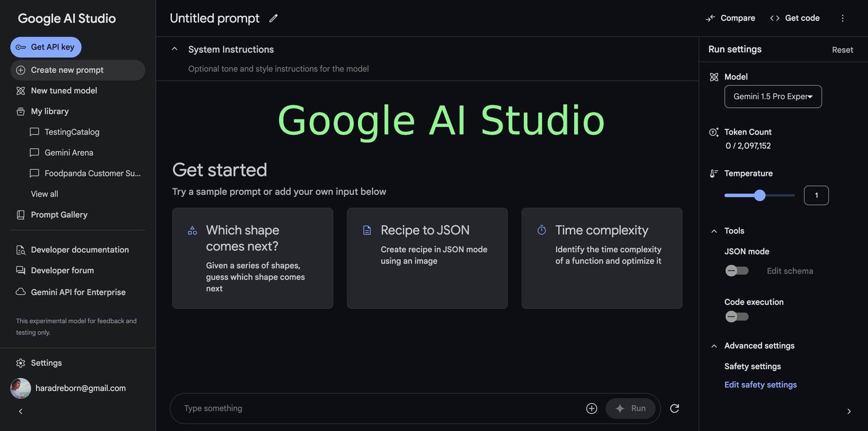The image size is (868, 431).
Task: Click the Untitled prompt title
Action: (x=214, y=18)
